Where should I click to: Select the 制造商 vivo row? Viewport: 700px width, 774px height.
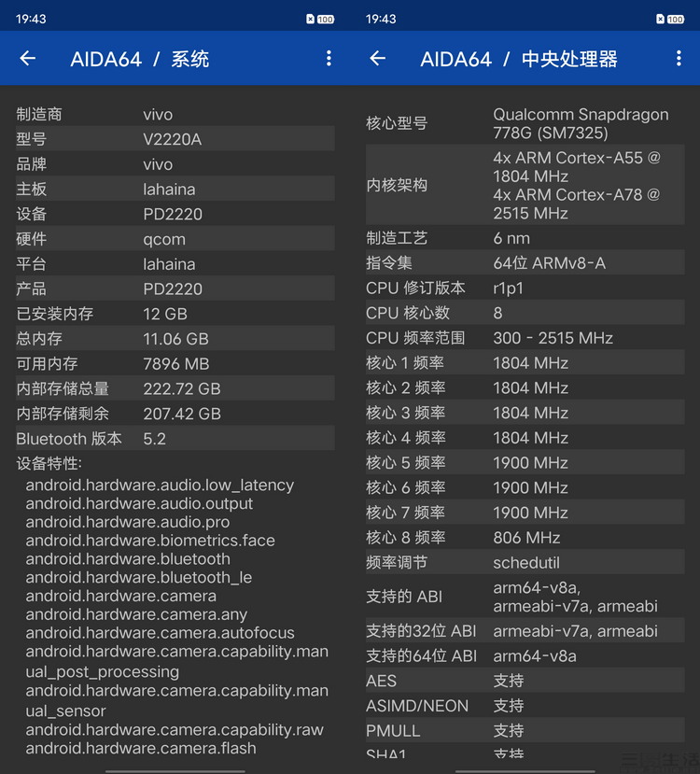coord(175,114)
